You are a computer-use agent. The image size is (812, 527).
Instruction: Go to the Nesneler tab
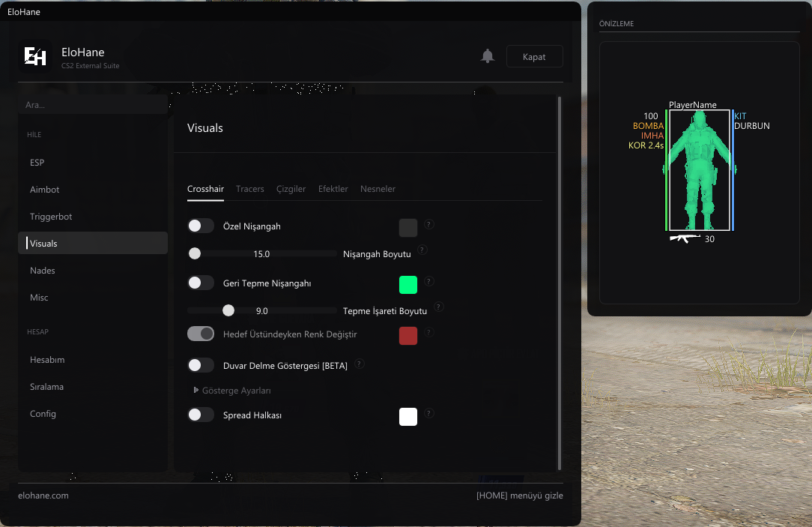click(x=378, y=189)
